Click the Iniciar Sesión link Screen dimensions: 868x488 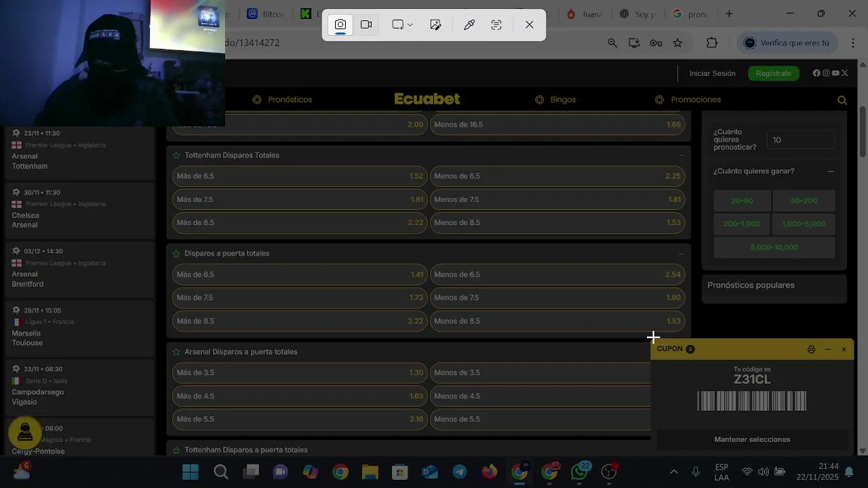pyautogui.click(x=712, y=73)
